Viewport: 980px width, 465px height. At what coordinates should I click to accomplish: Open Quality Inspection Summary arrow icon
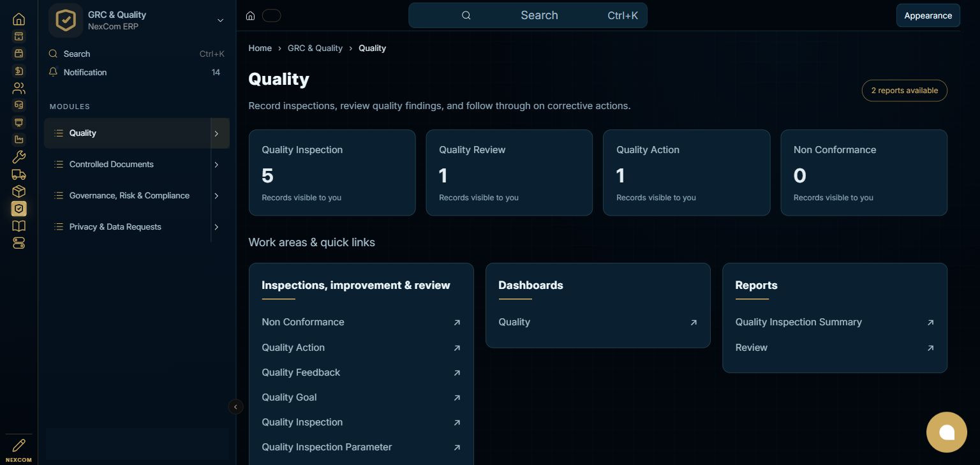(930, 323)
